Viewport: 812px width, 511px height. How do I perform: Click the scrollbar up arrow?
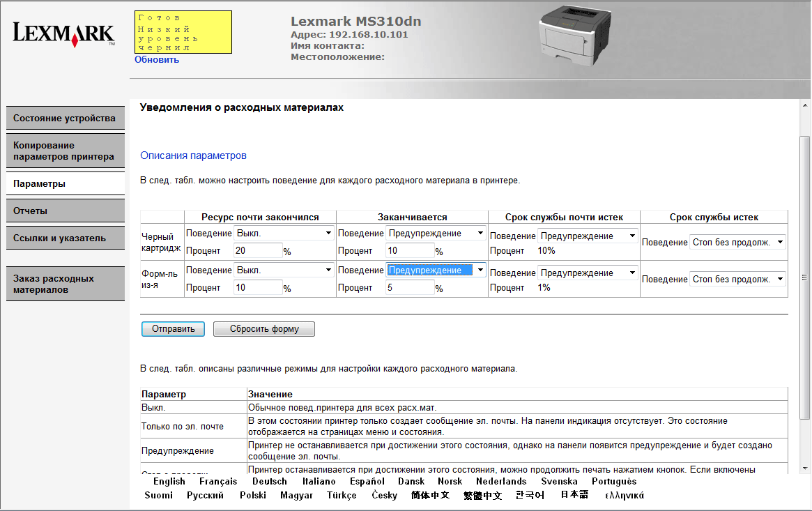tap(805, 105)
